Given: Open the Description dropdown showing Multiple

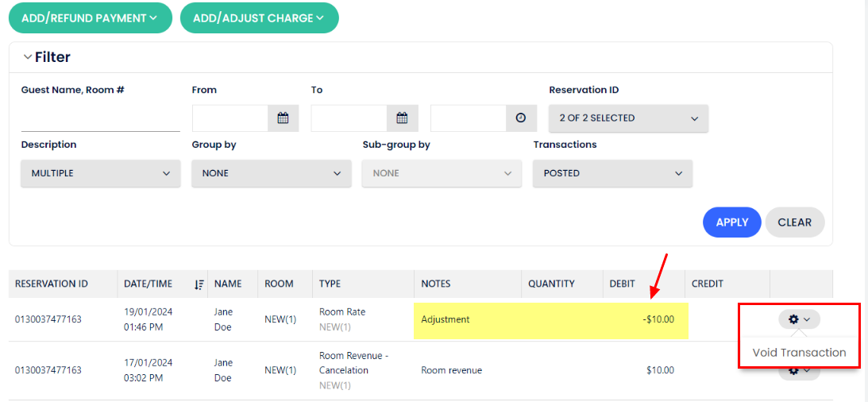Looking at the screenshot, I should [x=100, y=173].
